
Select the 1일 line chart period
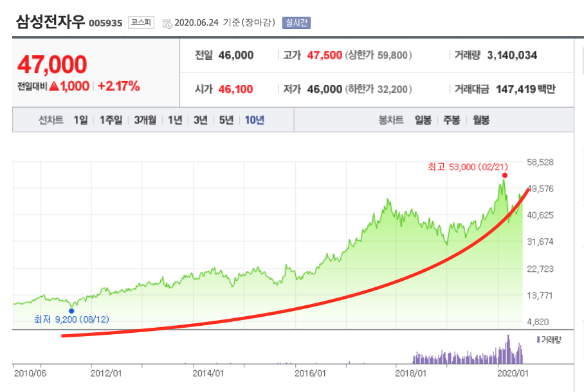click(x=81, y=120)
